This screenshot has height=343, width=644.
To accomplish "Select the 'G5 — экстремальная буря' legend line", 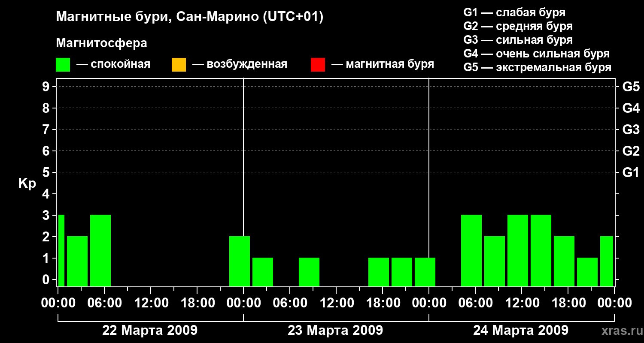I will click(x=538, y=67).
